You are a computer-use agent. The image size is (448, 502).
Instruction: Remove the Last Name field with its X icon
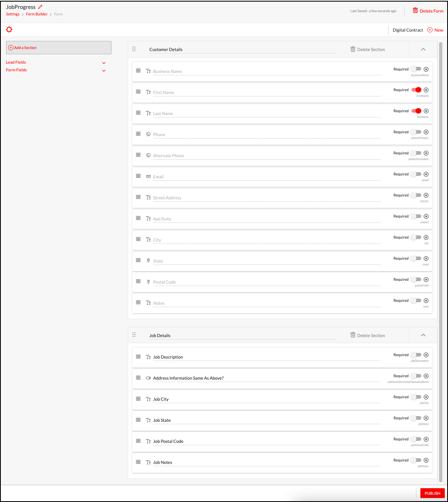point(426,111)
